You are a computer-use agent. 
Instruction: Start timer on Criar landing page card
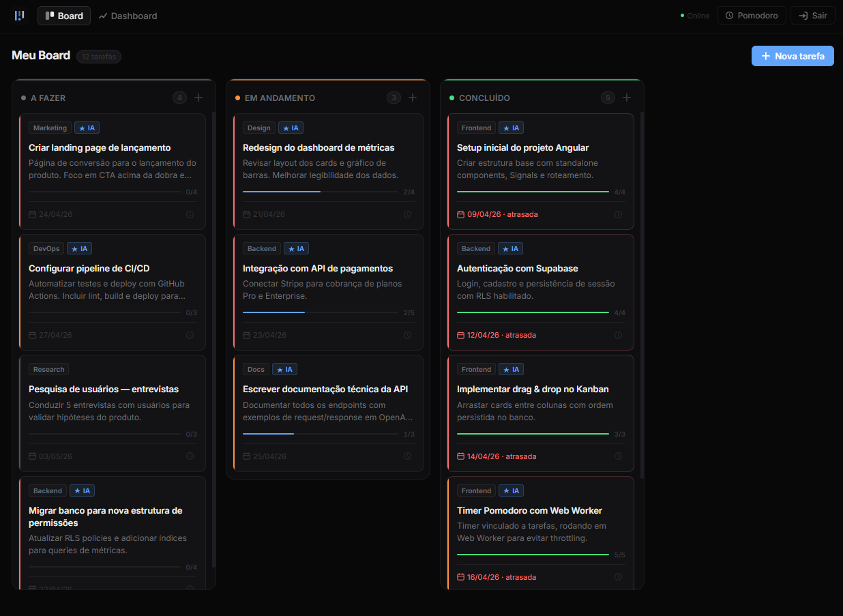point(190,214)
